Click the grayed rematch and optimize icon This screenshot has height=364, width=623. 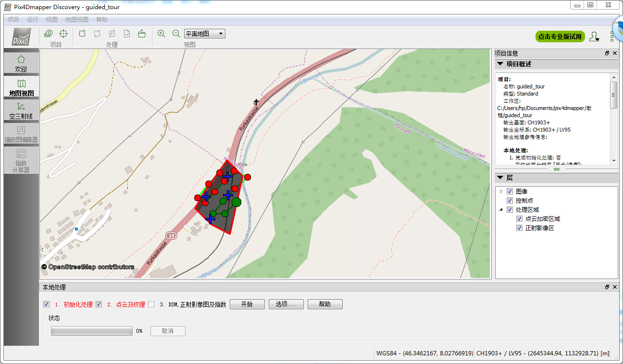click(112, 34)
